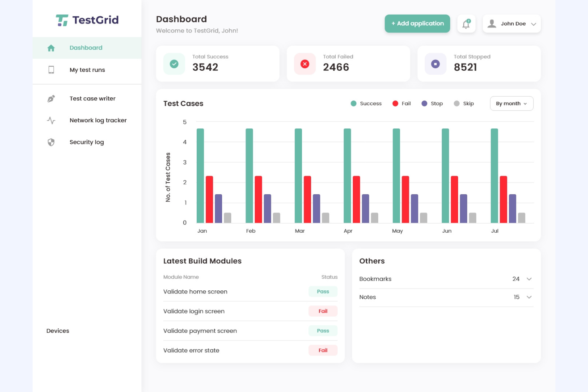Image resolution: width=588 pixels, height=392 pixels.
Task: Click the Add application button
Action: point(417,23)
